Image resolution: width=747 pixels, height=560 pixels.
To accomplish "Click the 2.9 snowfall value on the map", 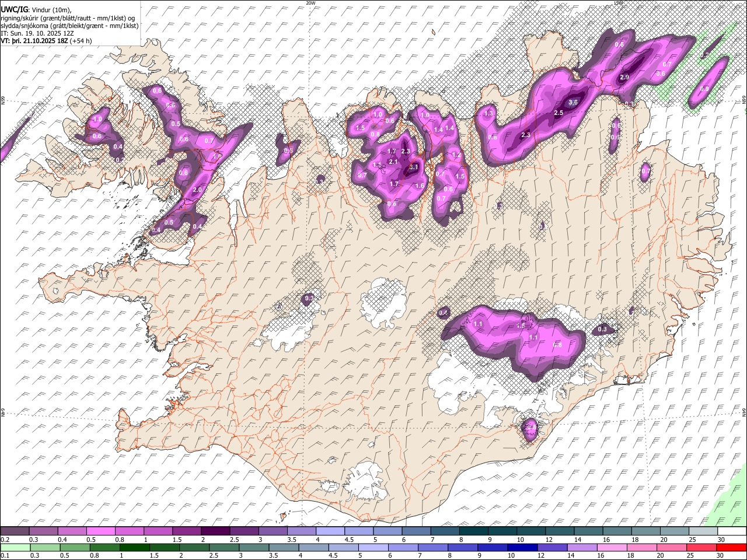I will click(624, 78).
